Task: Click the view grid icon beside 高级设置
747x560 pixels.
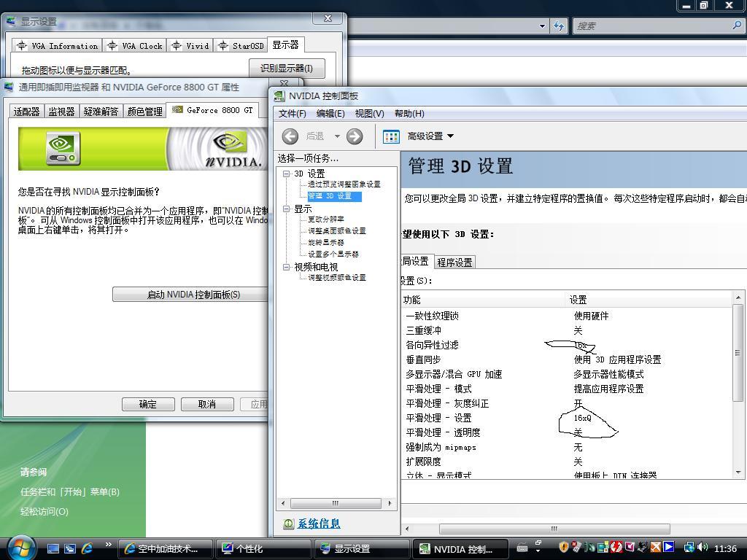Action: pyautogui.click(x=391, y=136)
